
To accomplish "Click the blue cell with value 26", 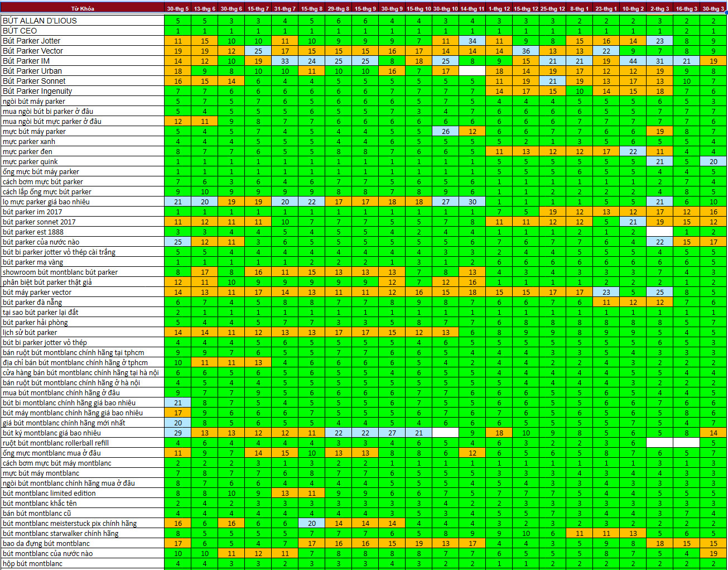I will 446,131.
